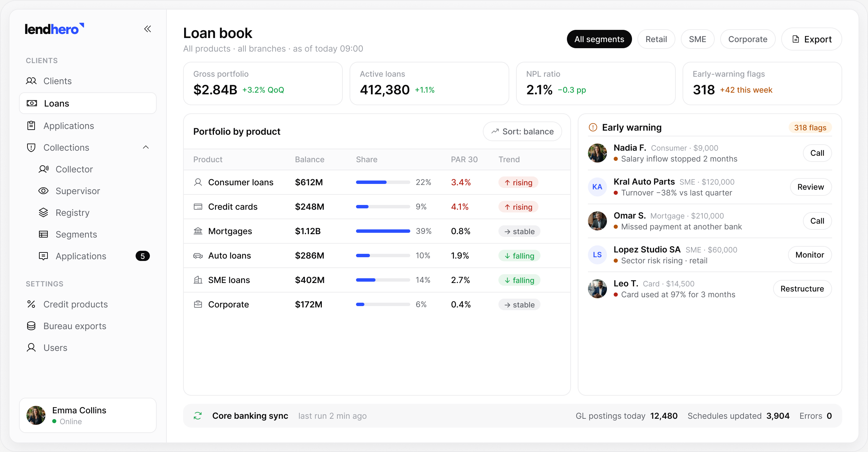This screenshot has height=452, width=868.
Task: Click the Segments table icon
Action: pyautogui.click(x=43, y=234)
